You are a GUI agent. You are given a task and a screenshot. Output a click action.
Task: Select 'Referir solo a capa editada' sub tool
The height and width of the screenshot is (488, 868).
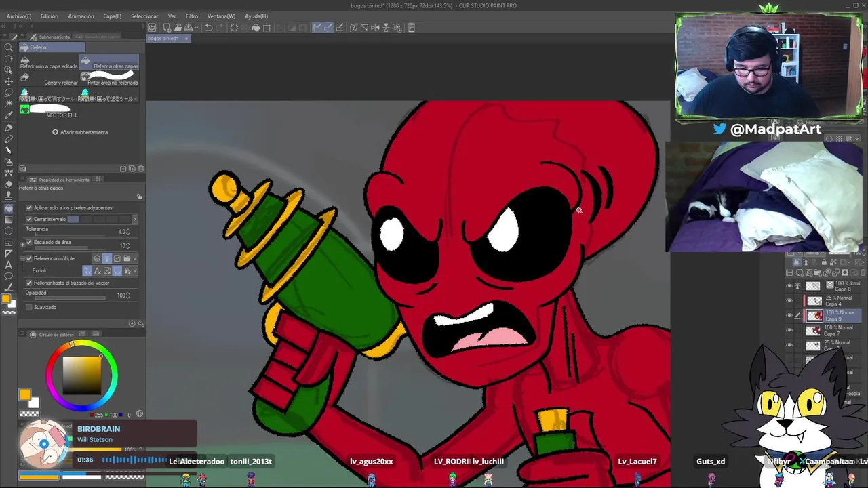(x=49, y=63)
